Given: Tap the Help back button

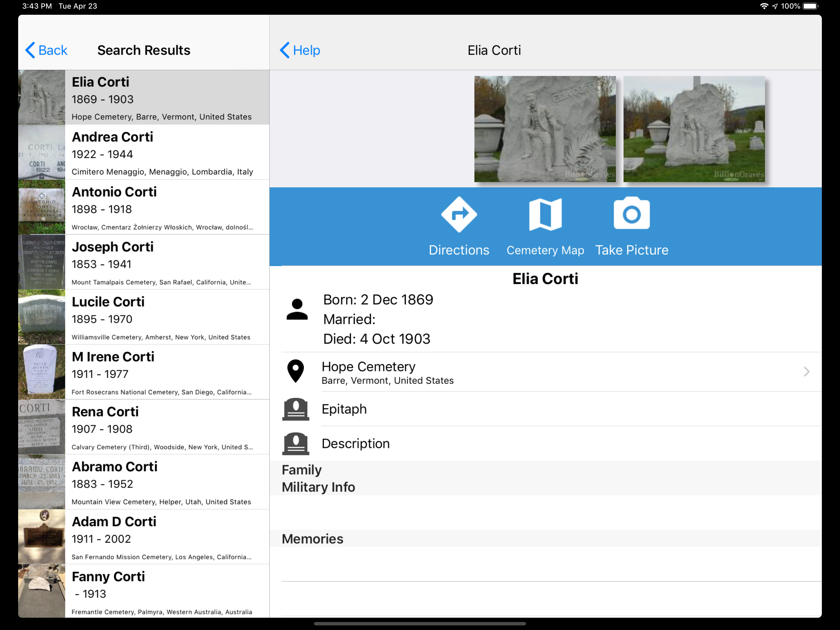Looking at the screenshot, I should (x=300, y=50).
